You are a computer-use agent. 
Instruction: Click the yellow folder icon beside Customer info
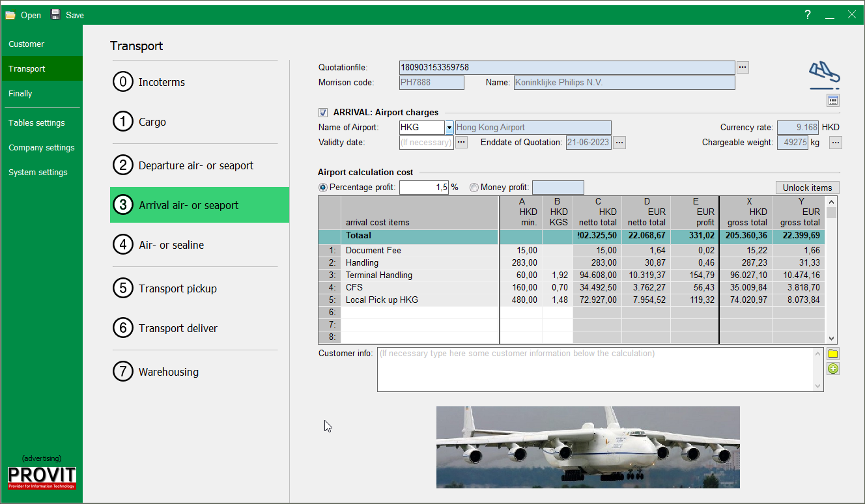[x=833, y=354]
